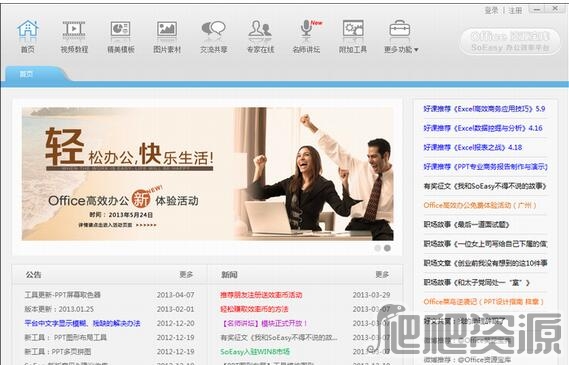This screenshot has height=365, width=569.
Task: Open 推荐朋友注册送效密币活动 news
Action: click(x=261, y=295)
